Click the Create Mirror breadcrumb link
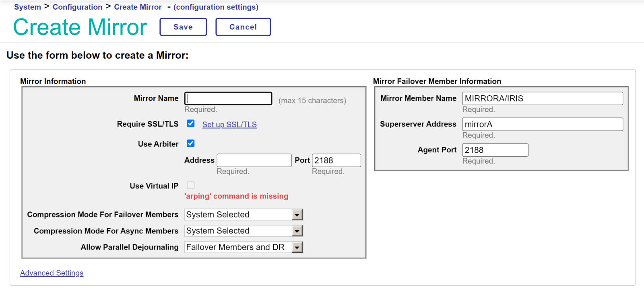The width and height of the screenshot is (644, 295). point(138,7)
